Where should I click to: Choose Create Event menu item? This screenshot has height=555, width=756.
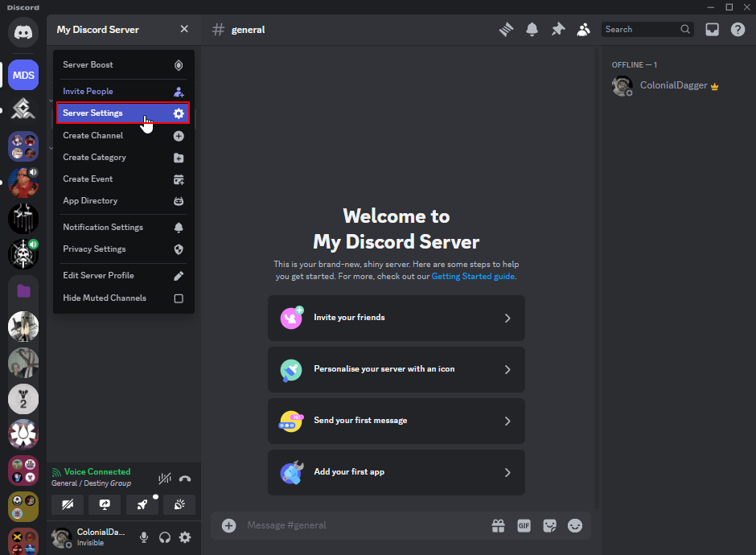click(x=123, y=179)
